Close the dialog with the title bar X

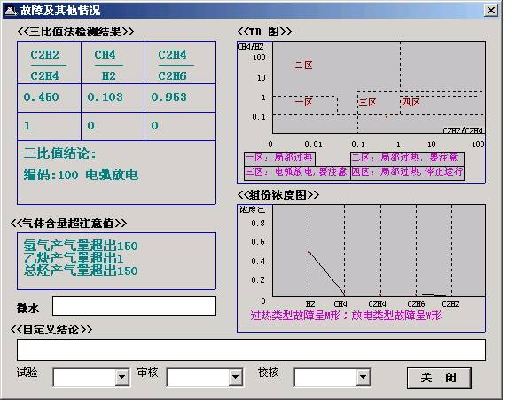tap(490, 11)
